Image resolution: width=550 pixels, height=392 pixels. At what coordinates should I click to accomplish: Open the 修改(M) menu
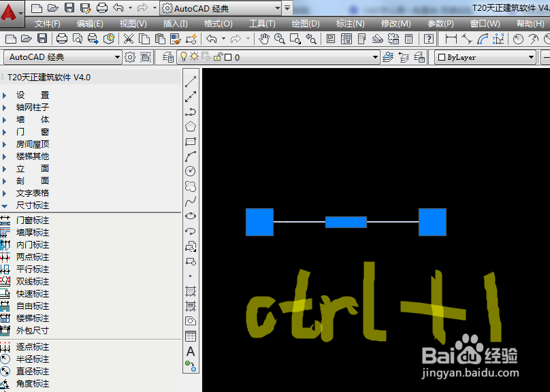point(395,24)
